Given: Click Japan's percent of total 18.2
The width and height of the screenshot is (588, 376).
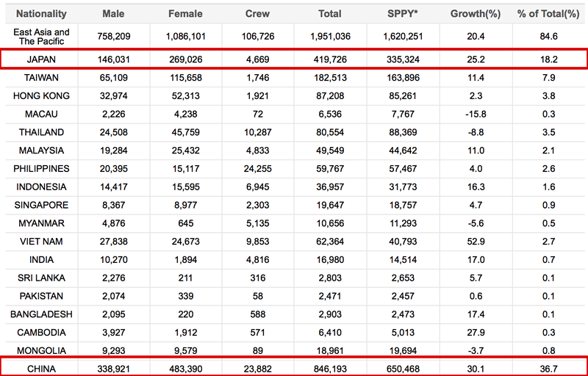Looking at the screenshot, I should 548,59.
